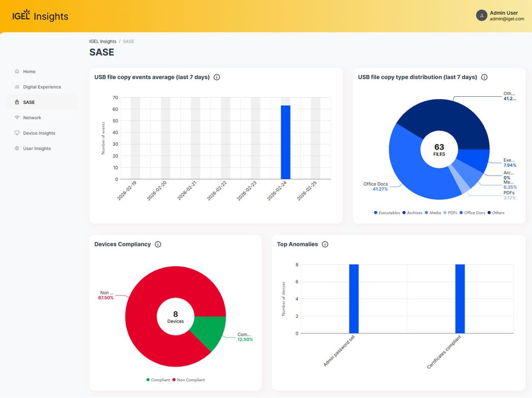Click the SASE lock icon in the sidebar

17,102
